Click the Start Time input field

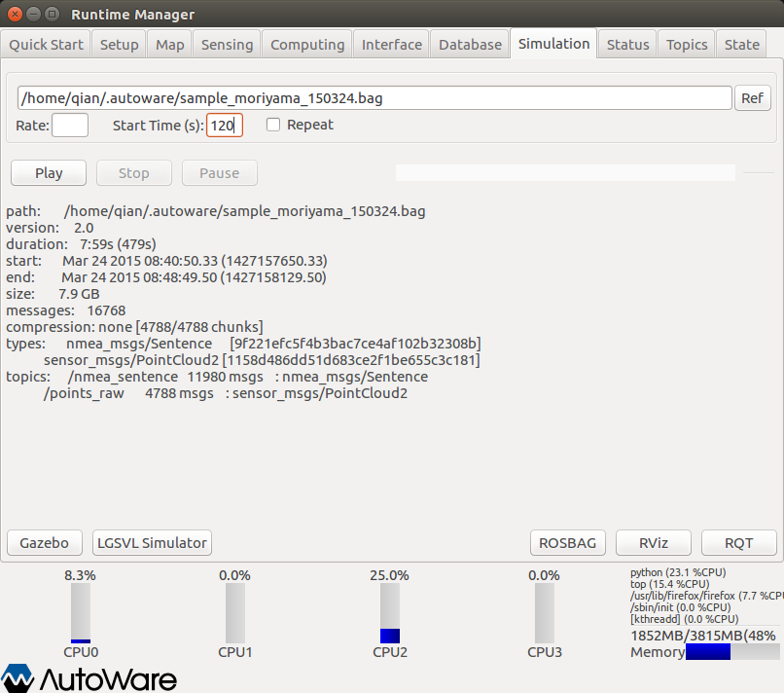[225, 126]
